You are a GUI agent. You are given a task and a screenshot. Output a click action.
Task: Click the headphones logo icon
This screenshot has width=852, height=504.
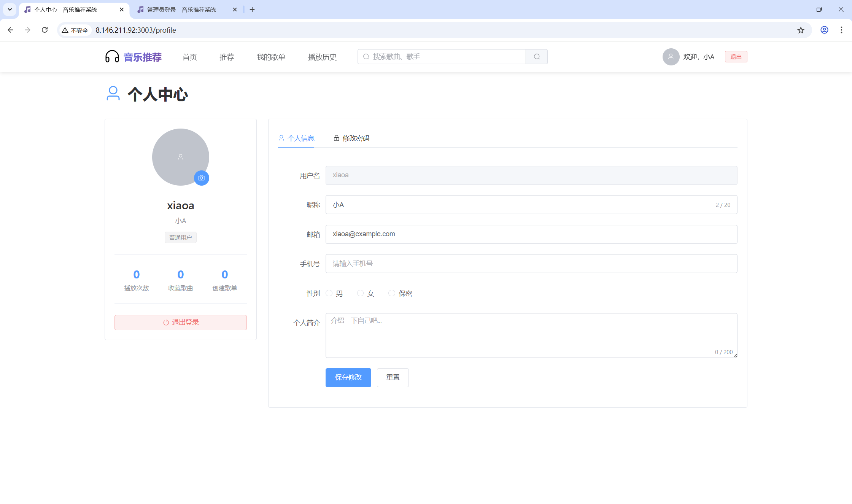(x=112, y=57)
